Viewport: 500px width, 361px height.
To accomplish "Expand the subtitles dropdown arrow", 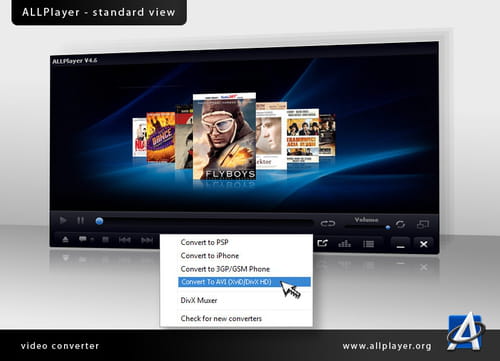I will tap(92, 239).
